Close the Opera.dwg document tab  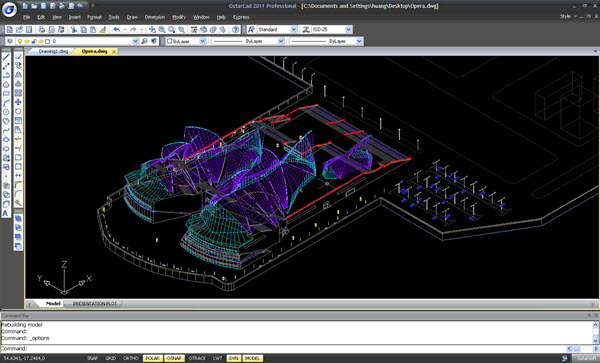click(114, 52)
